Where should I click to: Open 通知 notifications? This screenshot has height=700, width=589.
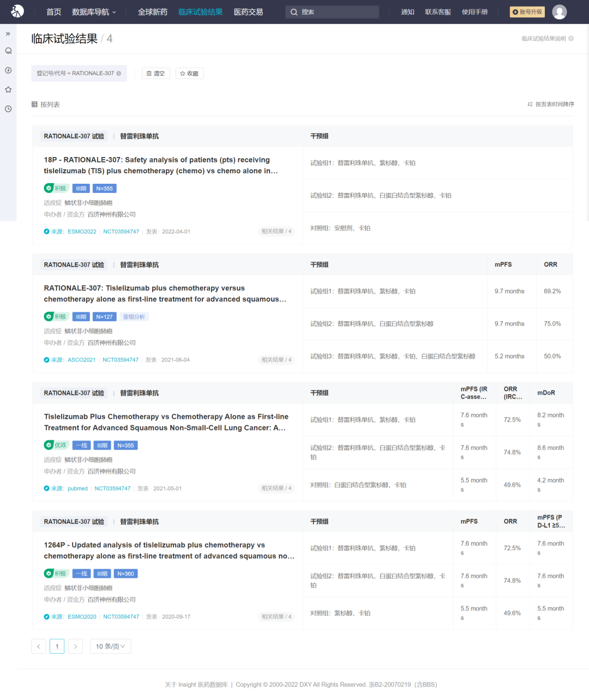[x=407, y=12]
